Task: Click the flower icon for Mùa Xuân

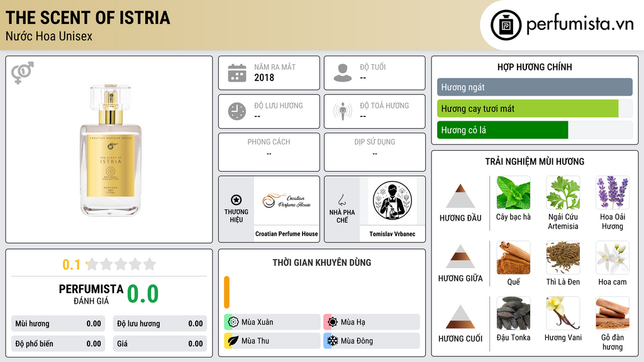Action: click(233, 322)
